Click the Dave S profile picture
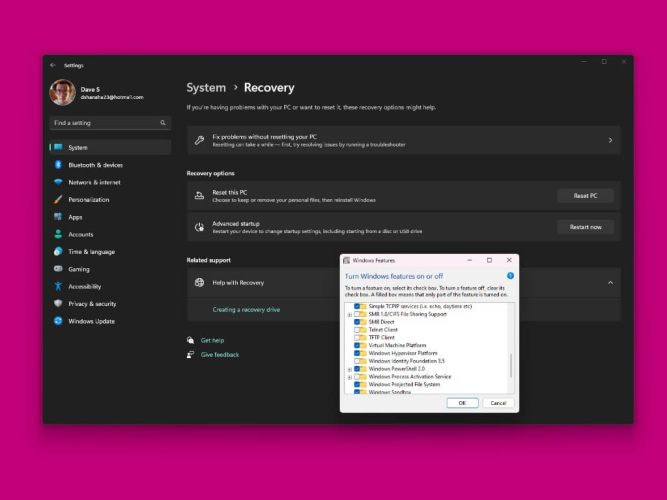The image size is (667, 500). click(63, 92)
